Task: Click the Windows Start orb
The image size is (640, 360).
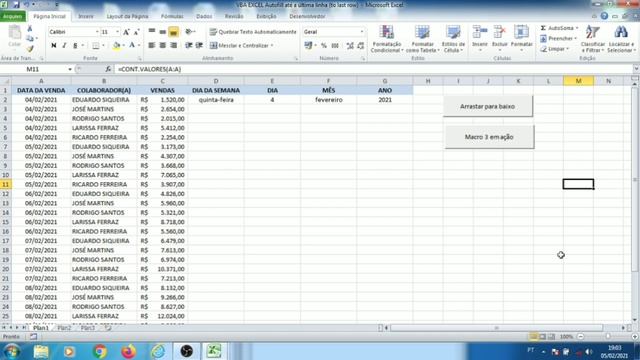Action: [11, 351]
